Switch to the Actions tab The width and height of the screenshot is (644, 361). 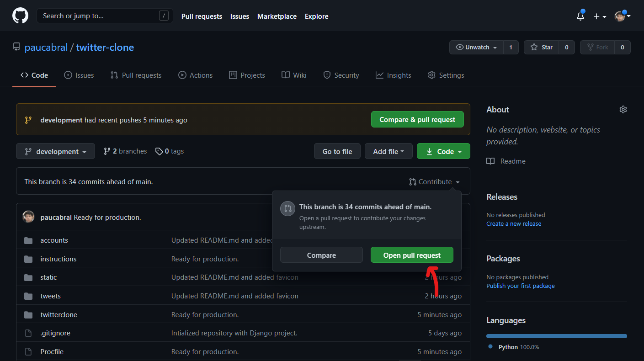click(x=195, y=75)
